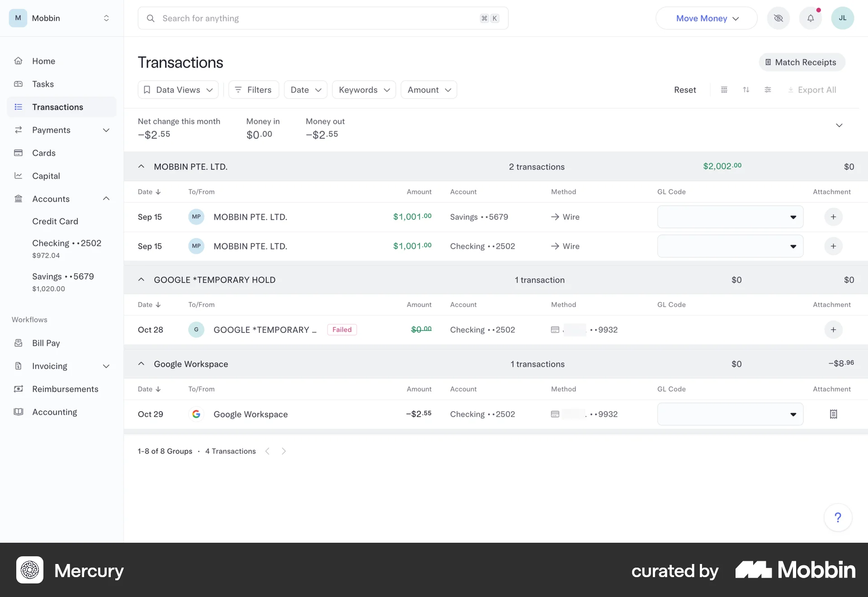The height and width of the screenshot is (597, 868).
Task: Click the search magnifying glass icon
Action: pos(151,18)
